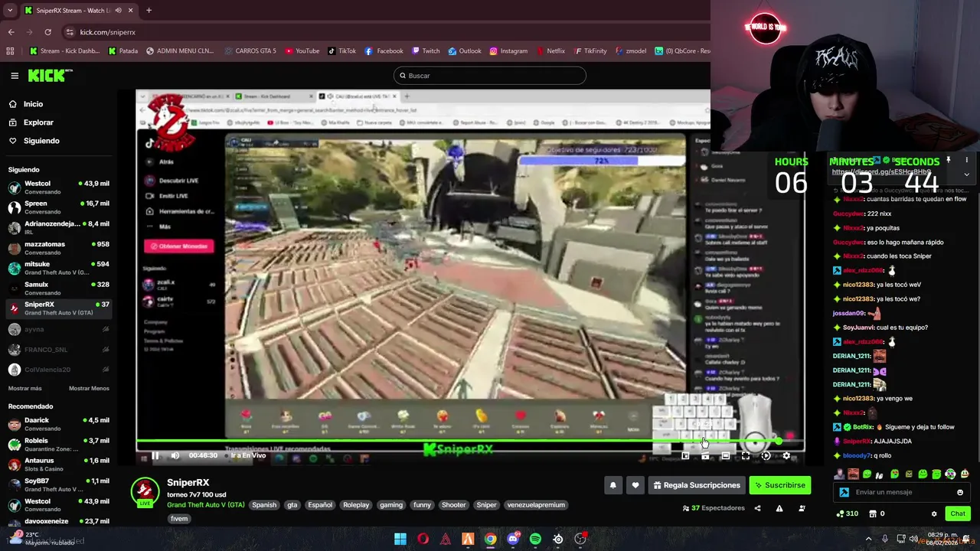This screenshot has width=980, height=551.
Task: Pause the stream video
Action: tap(155, 455)
